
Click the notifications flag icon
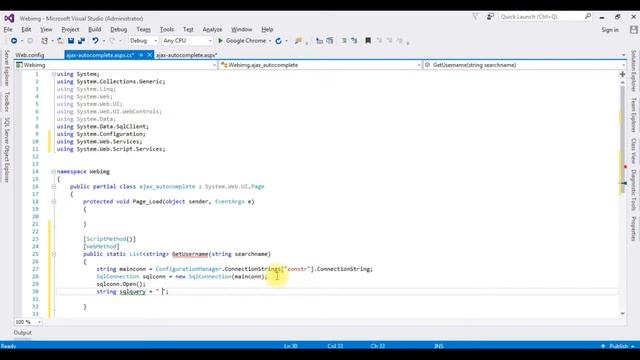[x=476, y=17]
